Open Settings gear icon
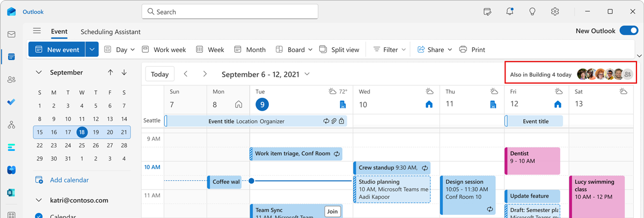The width and height of the screenshot is (644, 218). tap(555, 12)
